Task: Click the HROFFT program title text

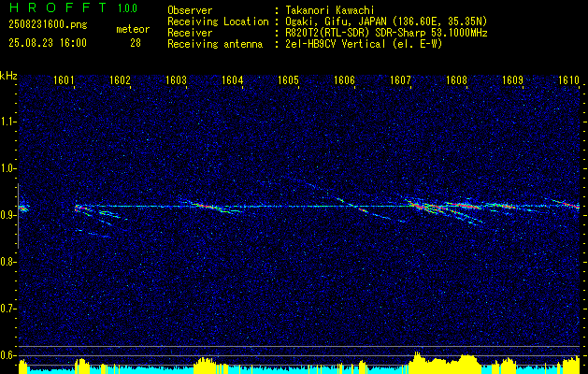Action: (58, 7)
